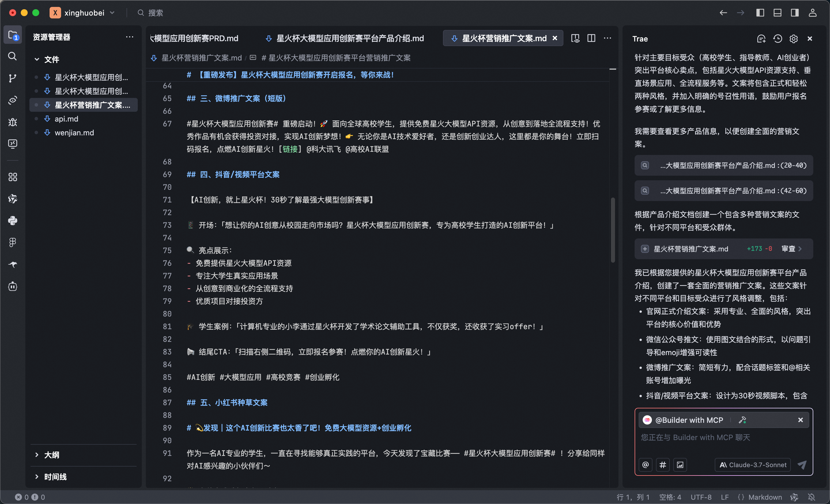
Task: Send the chat message arrow icon
Action: 802,465
